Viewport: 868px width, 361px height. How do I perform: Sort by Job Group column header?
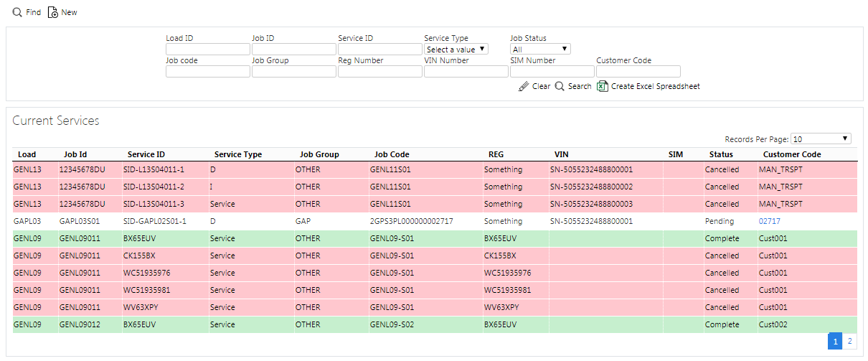[319, 154]
